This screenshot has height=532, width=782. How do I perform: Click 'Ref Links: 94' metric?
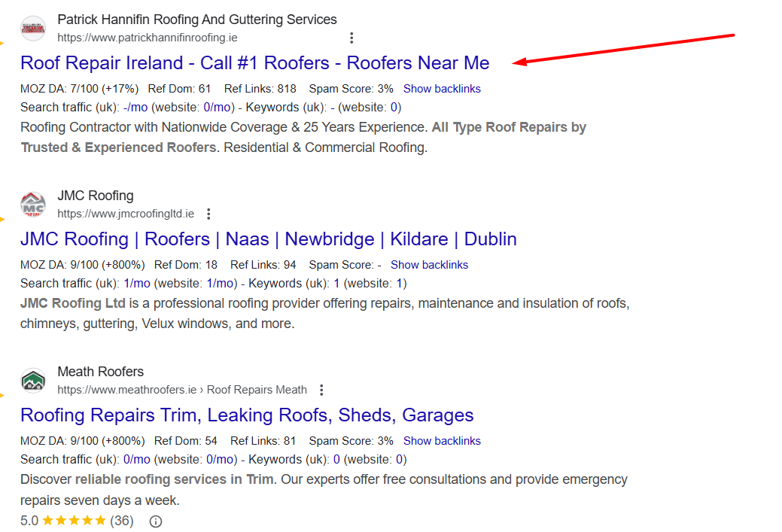point(263,265)
